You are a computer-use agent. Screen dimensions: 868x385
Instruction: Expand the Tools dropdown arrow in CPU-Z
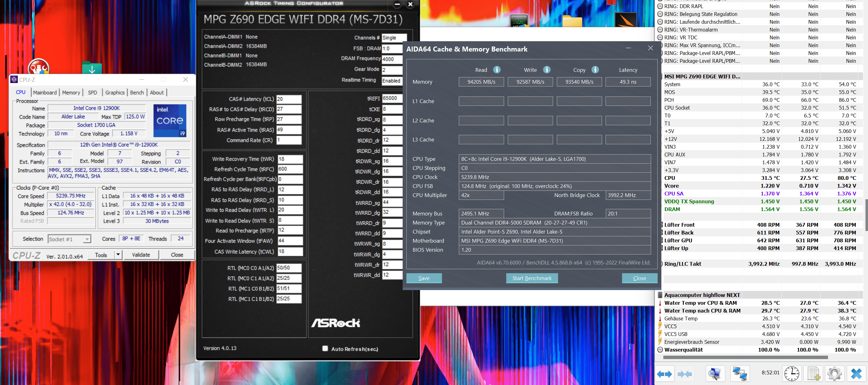pyautogui.click(x=118, y=255)
